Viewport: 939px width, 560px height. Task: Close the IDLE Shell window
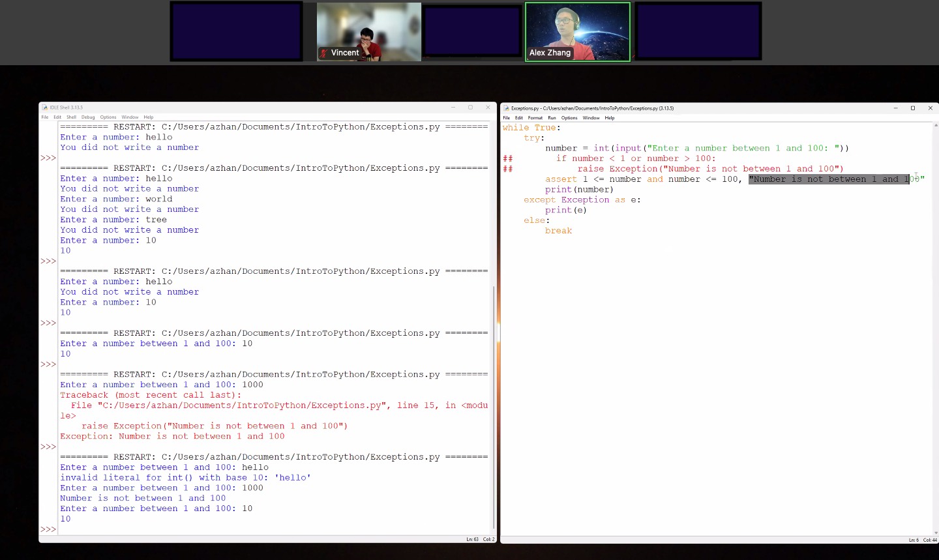(488, 108)
